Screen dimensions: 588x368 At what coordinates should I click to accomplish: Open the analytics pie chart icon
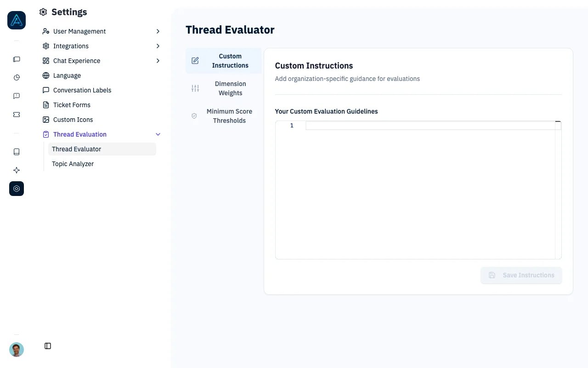tap(17, 78)
